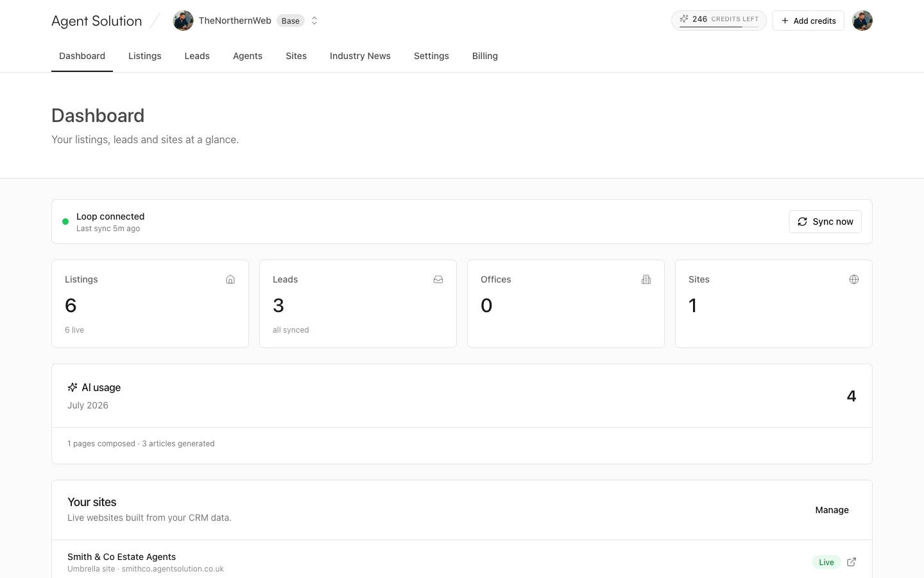Click '1 pages composed · 3 articles generated'

tap(141, 444)
